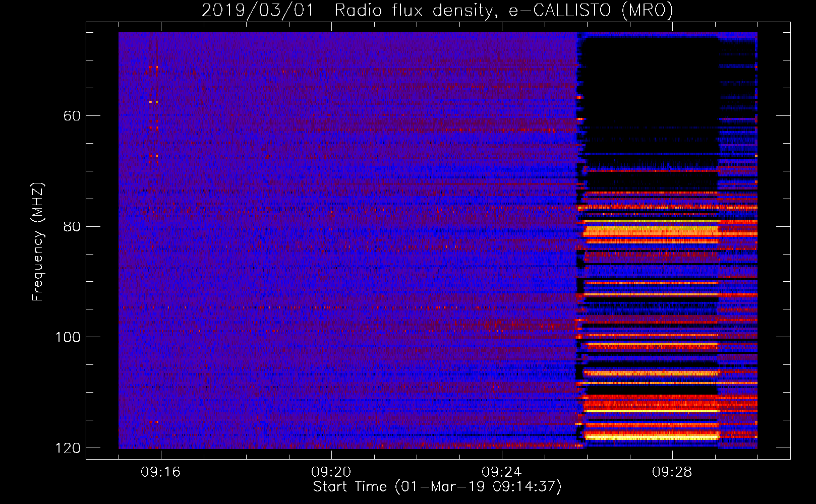The image size is (816, 504).
Task: Click the "Start Time (01-Mar-19 09:14:37)" label
Action: click(x=437, y=486)
